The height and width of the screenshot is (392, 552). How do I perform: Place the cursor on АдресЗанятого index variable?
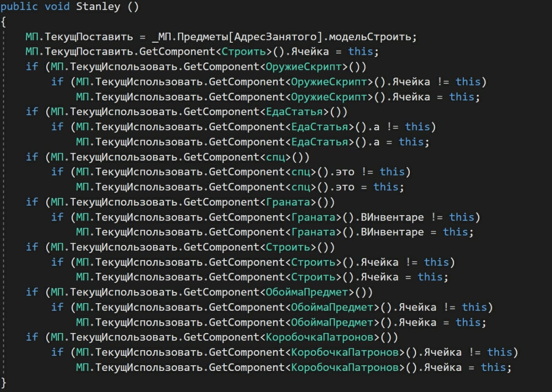276,37
